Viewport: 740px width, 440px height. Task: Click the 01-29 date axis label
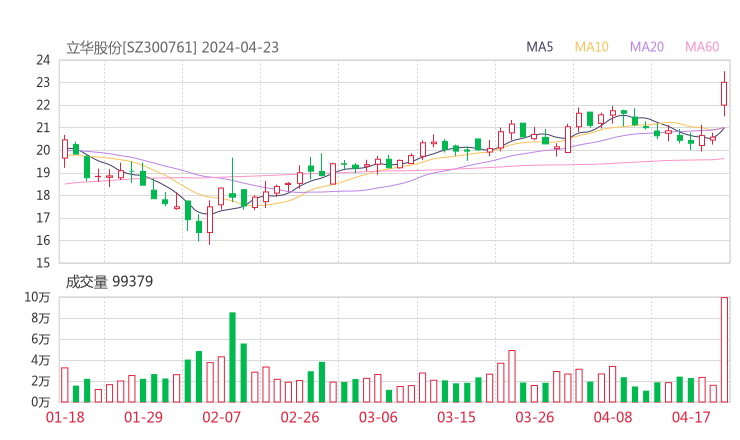click(x=143, y=417)
